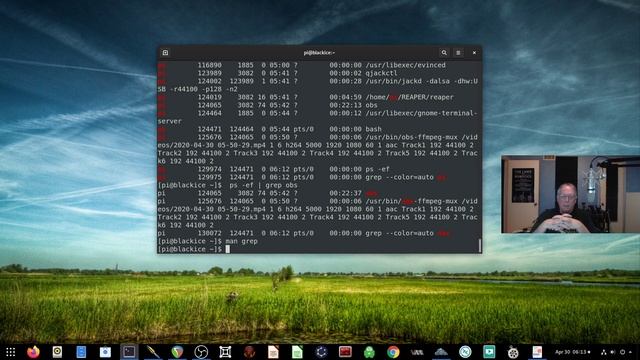Open the speaker music player dock icon
640x360 pixels.
pos(57,352)
